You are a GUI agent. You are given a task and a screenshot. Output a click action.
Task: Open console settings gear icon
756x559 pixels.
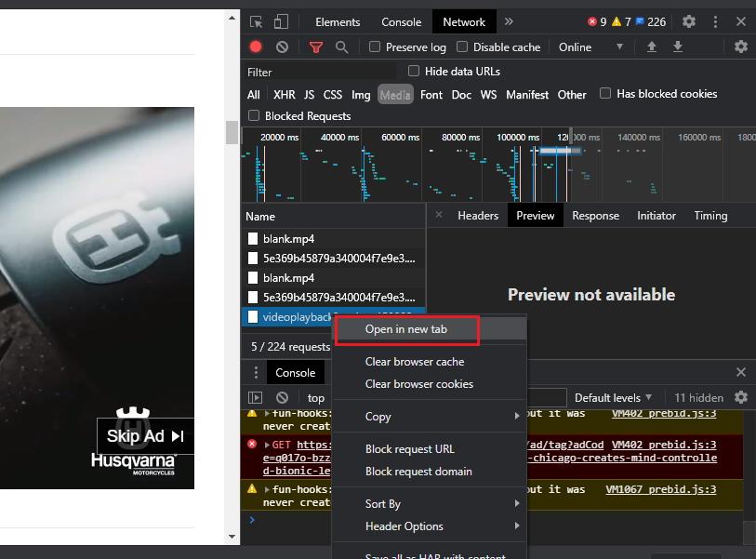click(x=741, y=397)
